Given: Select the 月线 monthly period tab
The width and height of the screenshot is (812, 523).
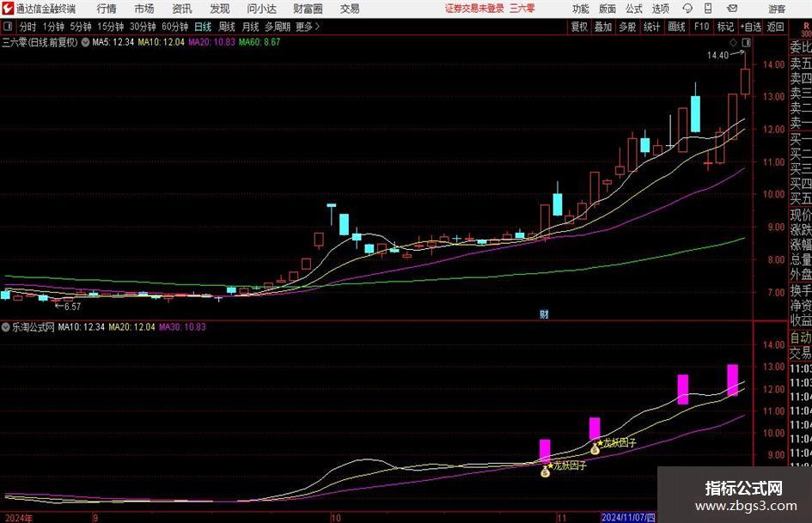Looking at the screenshot, I should pyautogui.click(x=251, y=27).
